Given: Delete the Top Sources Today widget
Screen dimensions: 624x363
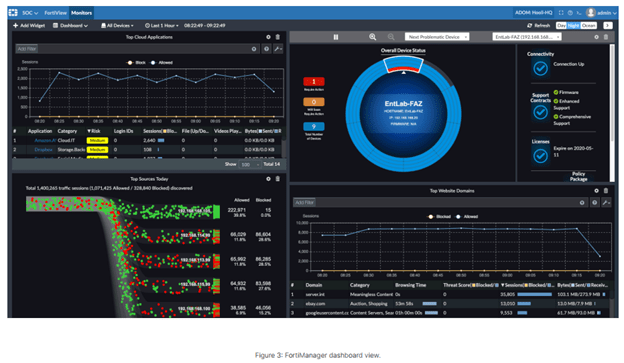Looking at the screenshot, I should [x=278, y=179].
